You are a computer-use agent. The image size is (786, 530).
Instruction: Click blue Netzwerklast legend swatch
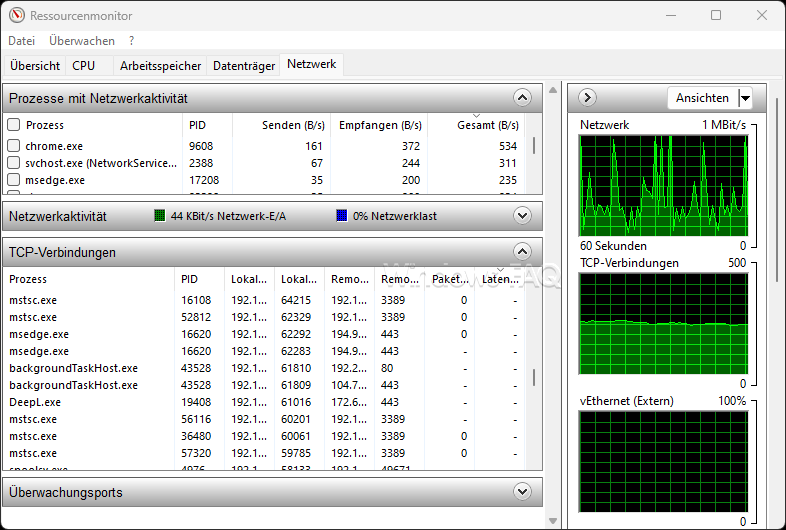342,216
